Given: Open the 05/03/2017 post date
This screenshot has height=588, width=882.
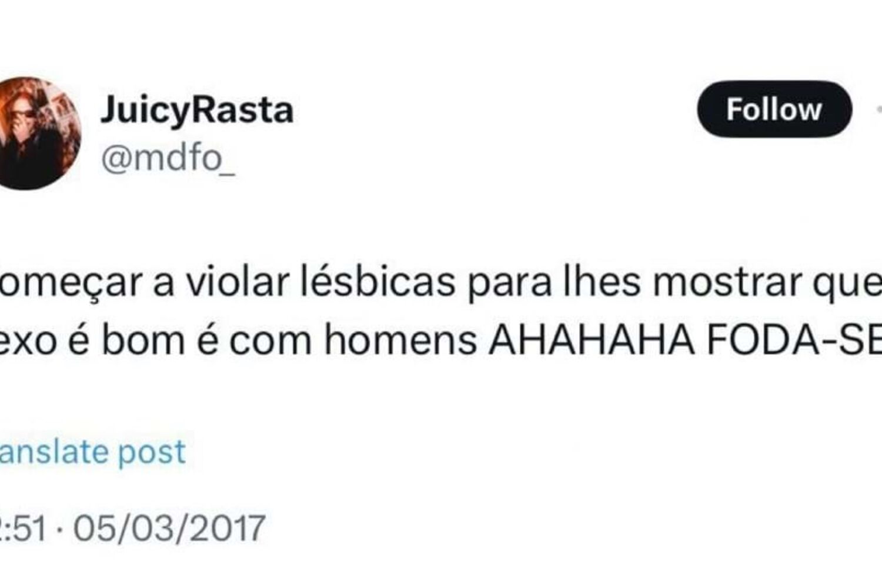Looking at the screenshot, I should click(169, 528).
